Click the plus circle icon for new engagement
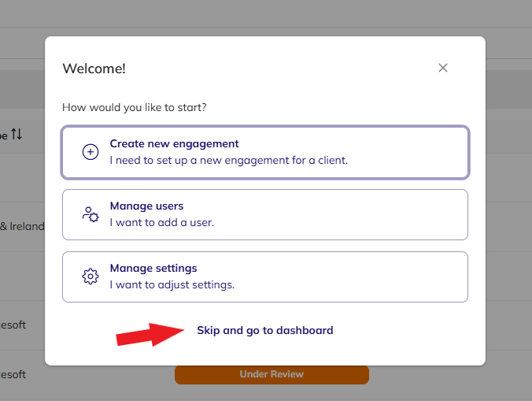Viewport: 532px width, 401px height. pyautogui.click(x=91, y=152)
